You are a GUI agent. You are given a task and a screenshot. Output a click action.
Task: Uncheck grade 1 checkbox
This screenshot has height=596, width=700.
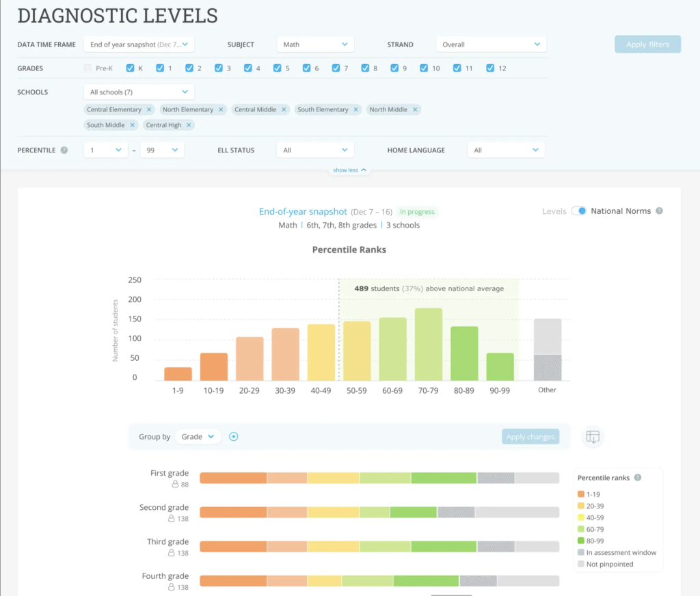coord(160,68)
